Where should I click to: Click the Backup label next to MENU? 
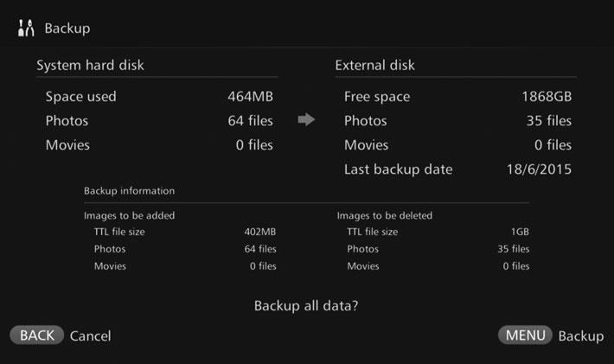[x=581, y=336]
